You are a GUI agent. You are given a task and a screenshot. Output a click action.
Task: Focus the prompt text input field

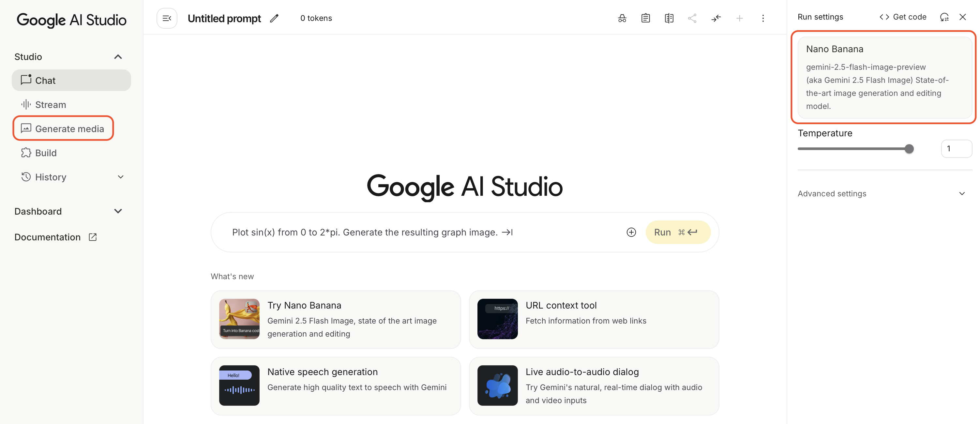coord(424,232)
